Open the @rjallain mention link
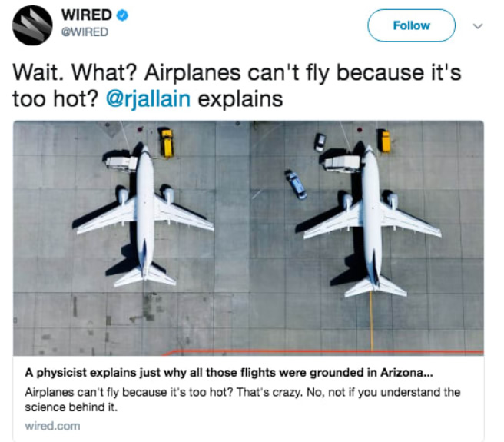This screenshot has width=504, height=442. [x=148, y=98]
